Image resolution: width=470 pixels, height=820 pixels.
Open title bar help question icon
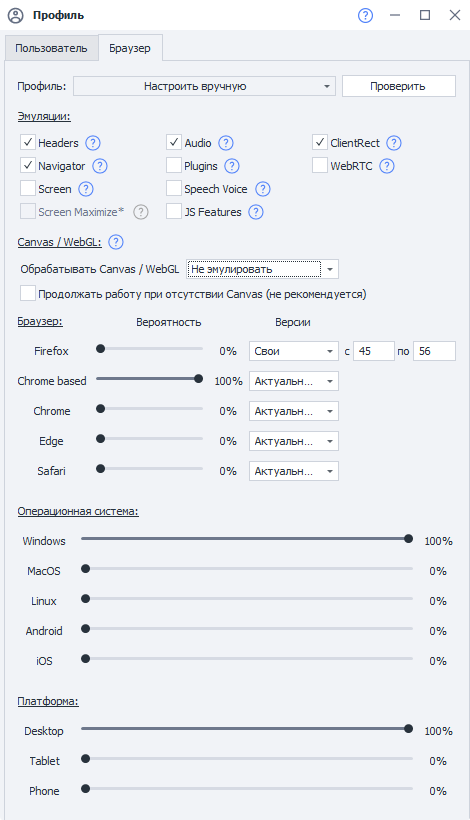point(365,15)
